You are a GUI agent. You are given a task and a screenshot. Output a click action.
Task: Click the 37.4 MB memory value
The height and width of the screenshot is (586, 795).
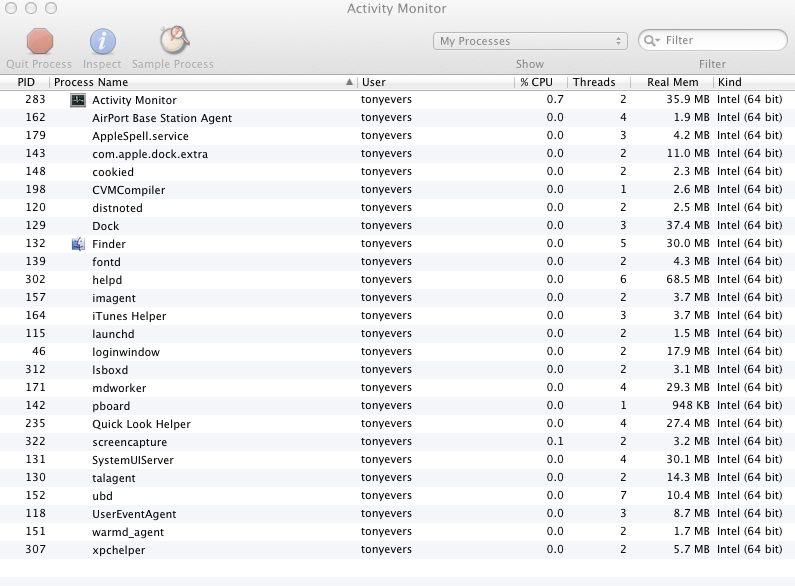coord(688,226)
